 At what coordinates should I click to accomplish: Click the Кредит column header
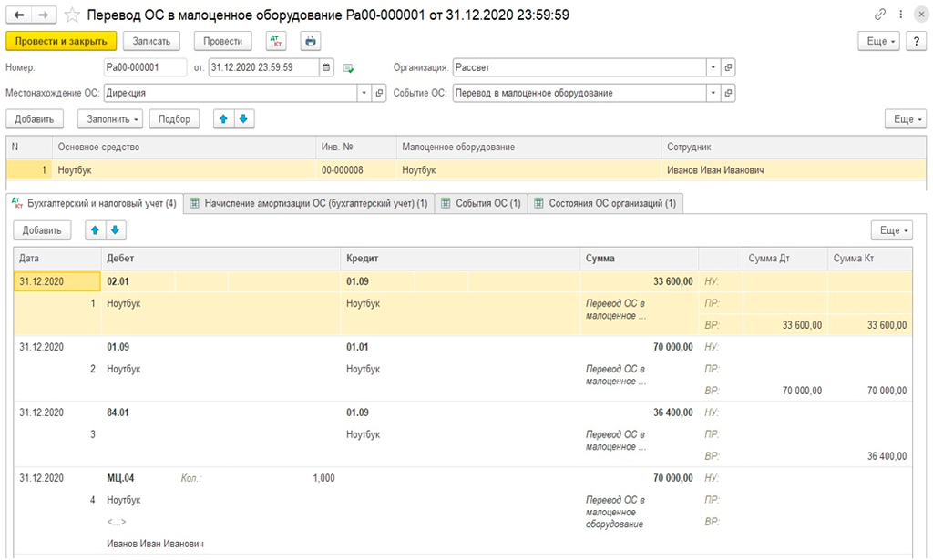coord(460,259)
